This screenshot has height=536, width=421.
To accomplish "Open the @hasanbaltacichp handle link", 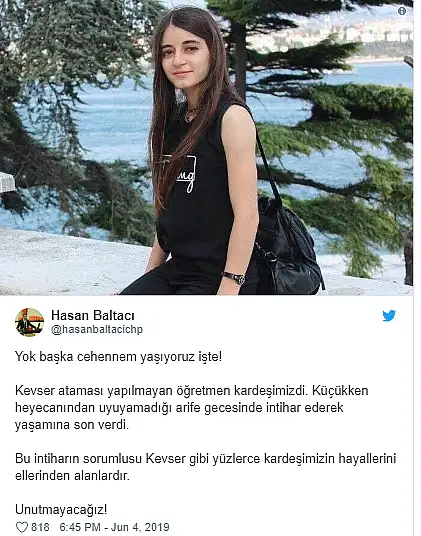I will [97, 330].
